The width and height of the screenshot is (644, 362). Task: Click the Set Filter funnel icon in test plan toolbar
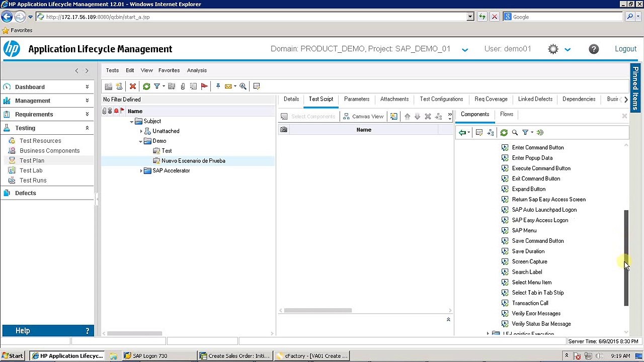157,86
